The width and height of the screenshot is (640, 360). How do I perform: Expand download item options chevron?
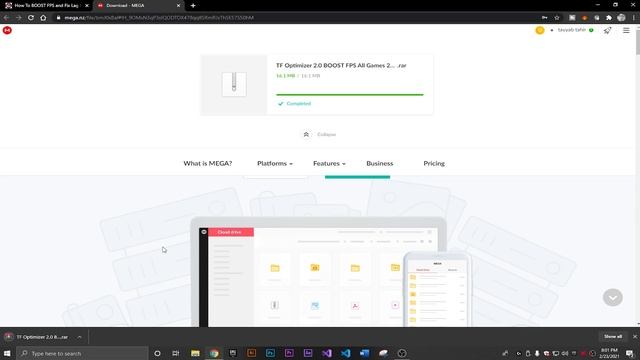79,337
